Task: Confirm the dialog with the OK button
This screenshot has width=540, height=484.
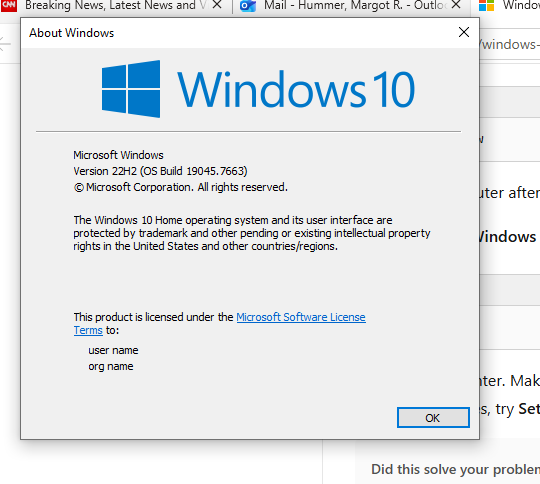Action: click(433, 418)
